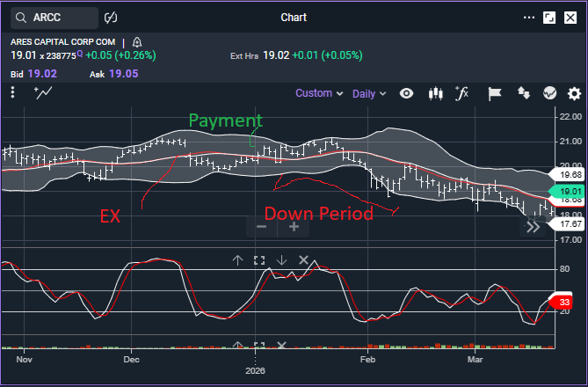Image resolution: width=588 pixels, height=387 pixels.
Task: Click the Ask price 19.05
Action: (124, 74)
